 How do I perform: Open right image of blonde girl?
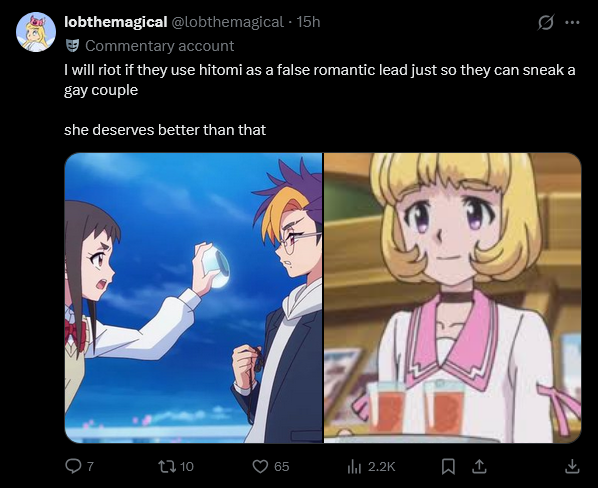[452, 298]
